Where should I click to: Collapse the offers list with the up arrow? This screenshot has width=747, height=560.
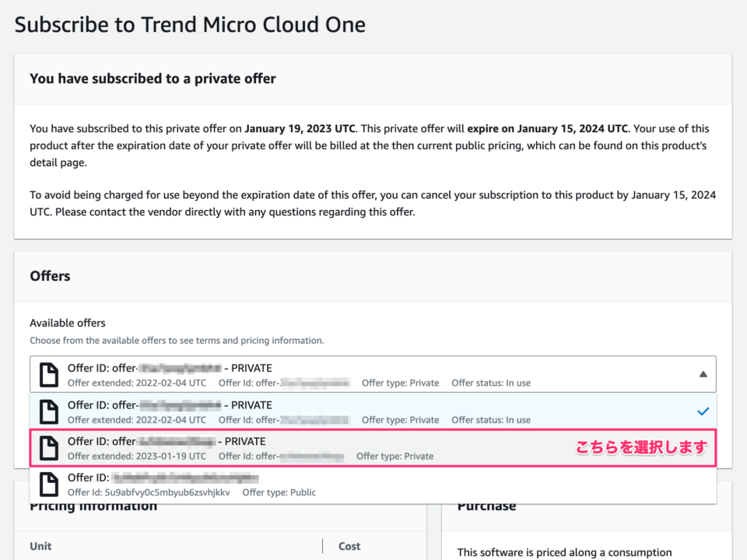tap(705, 373)
